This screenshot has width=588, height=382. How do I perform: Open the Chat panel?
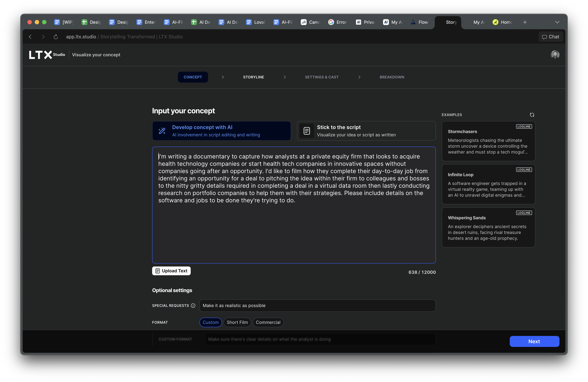click(551, 37)
